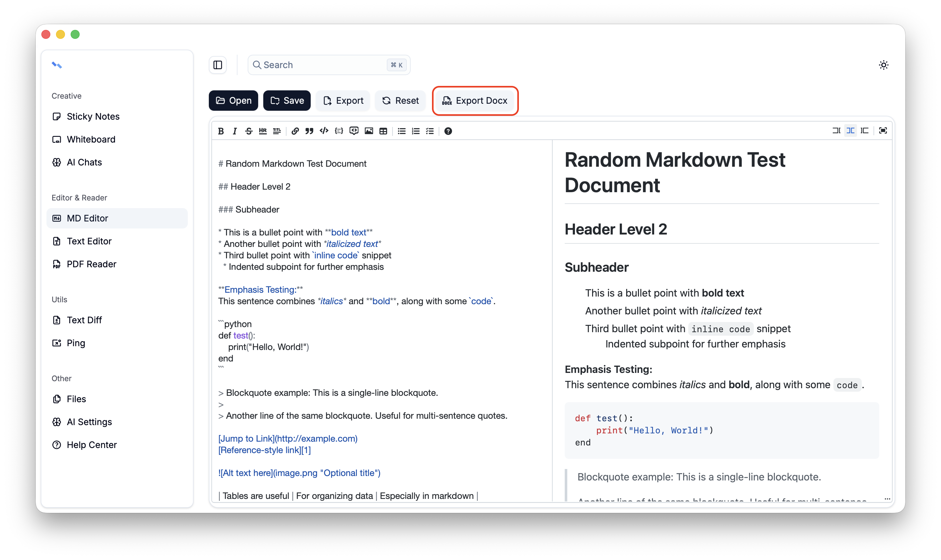This screenshot has width=941, height=560.
Task: Insert a table using the table icon
Action: click(384, 131)
